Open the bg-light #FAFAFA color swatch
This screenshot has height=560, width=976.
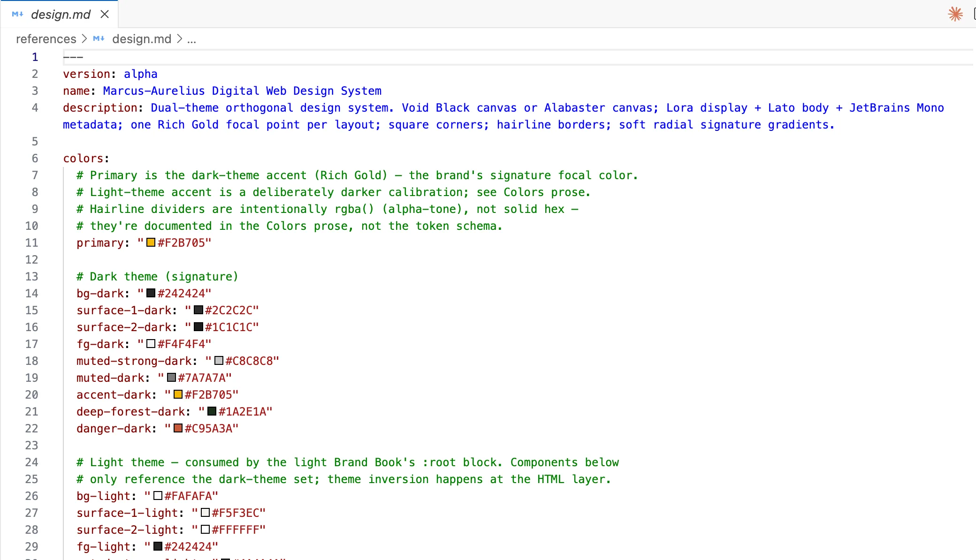[x=158, y=496]
